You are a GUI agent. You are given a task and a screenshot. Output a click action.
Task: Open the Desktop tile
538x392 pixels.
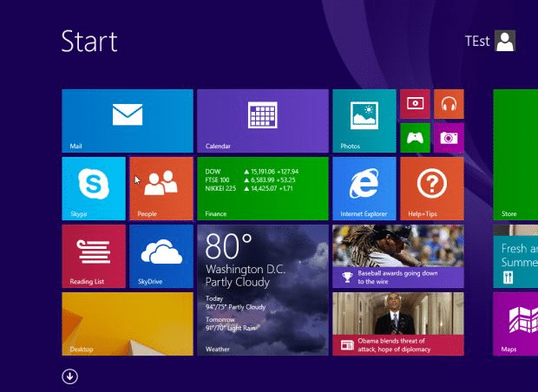pos(128,323)
